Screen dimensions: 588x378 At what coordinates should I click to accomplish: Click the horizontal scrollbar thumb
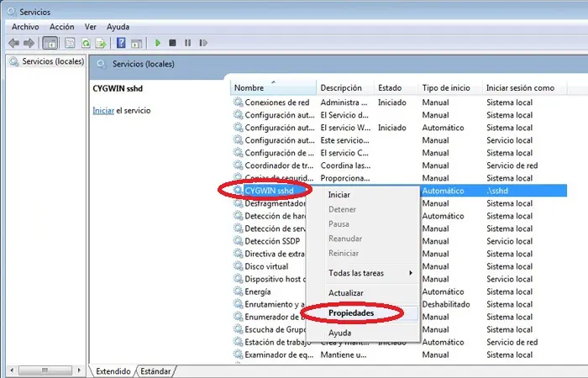(45, 370)
